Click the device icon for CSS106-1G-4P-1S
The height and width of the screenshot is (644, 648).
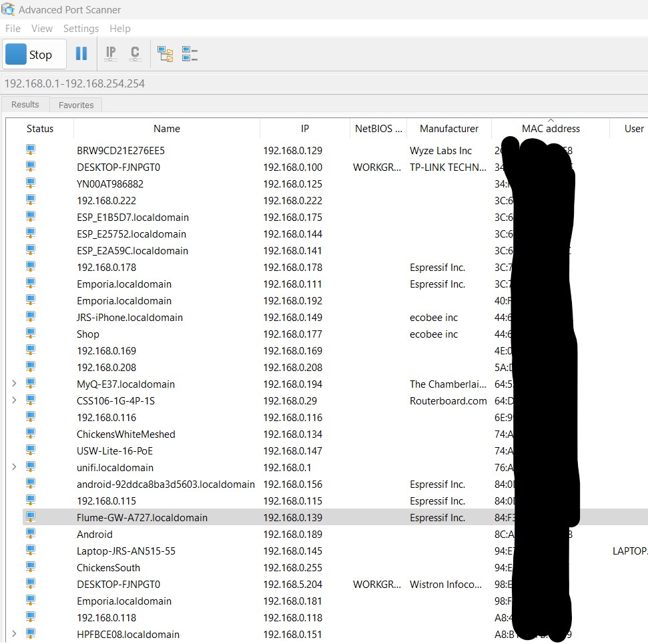[x=31, y=400]
